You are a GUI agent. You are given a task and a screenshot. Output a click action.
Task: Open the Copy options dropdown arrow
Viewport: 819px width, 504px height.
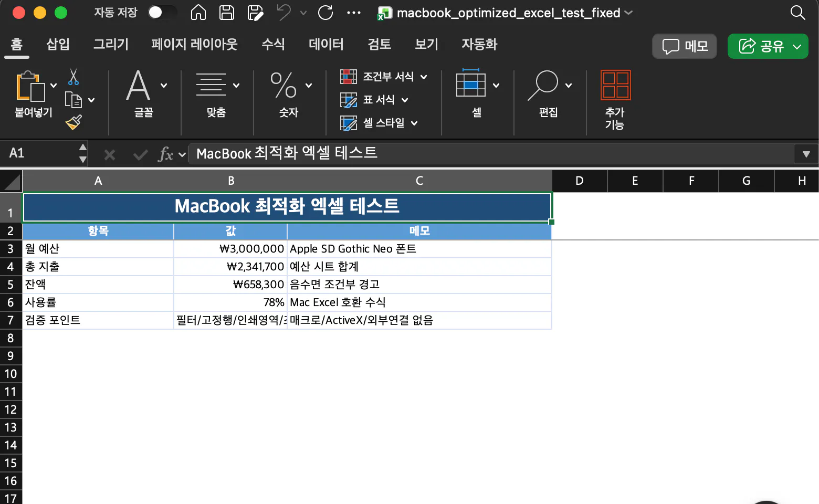91,100
